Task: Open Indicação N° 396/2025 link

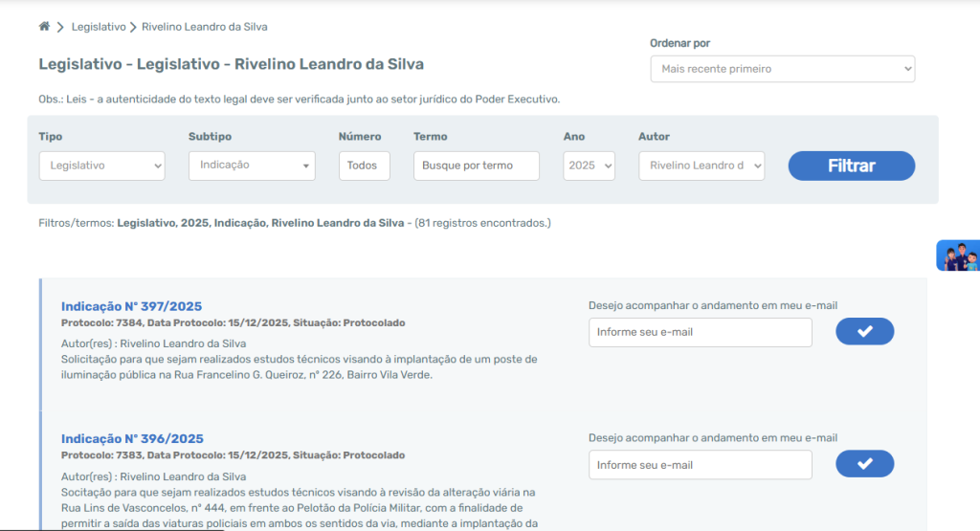Action: 132,439
